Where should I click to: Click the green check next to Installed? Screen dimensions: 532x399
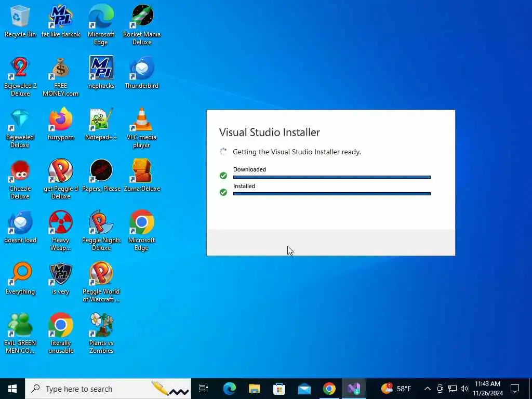click(x=223, y=192)
